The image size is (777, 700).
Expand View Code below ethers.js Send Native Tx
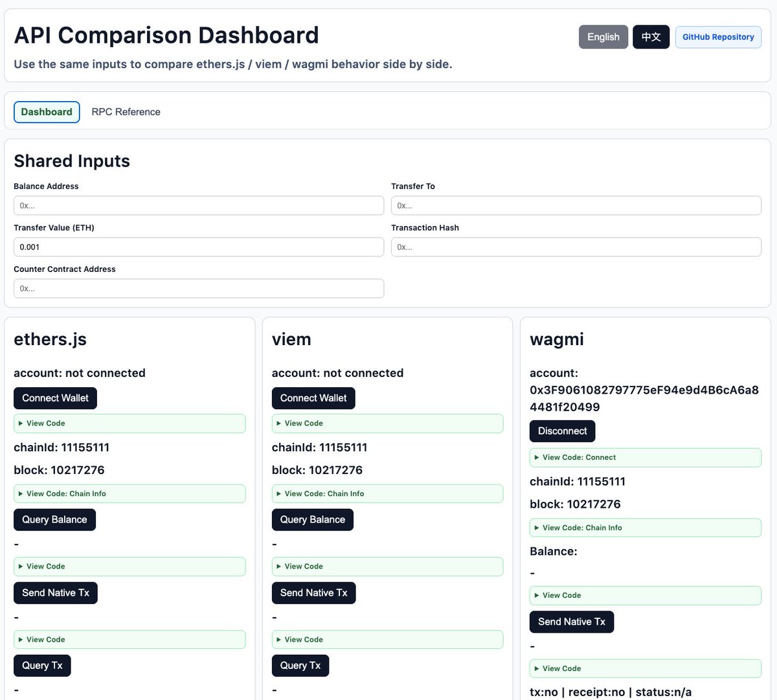pos(129,640)
